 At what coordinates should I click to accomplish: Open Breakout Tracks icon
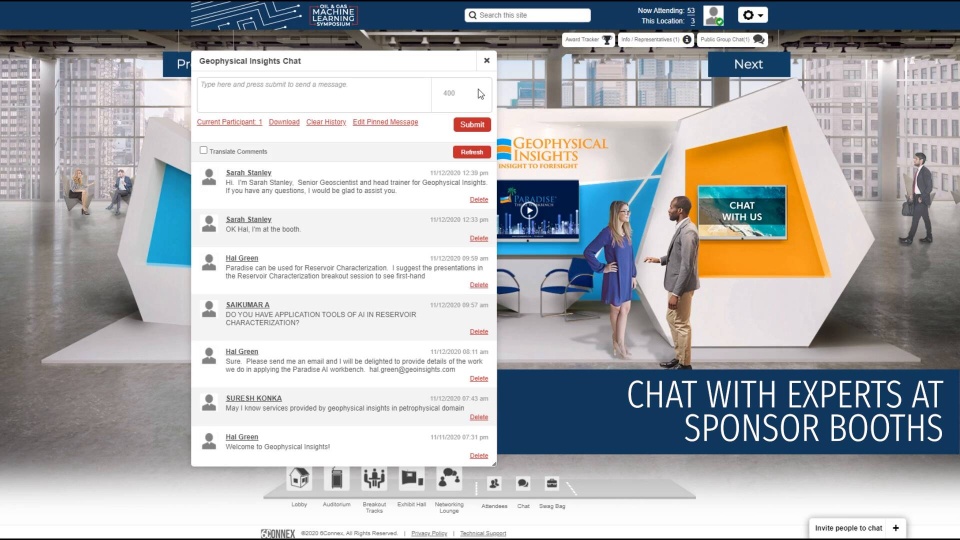click(x=374, y=478)
